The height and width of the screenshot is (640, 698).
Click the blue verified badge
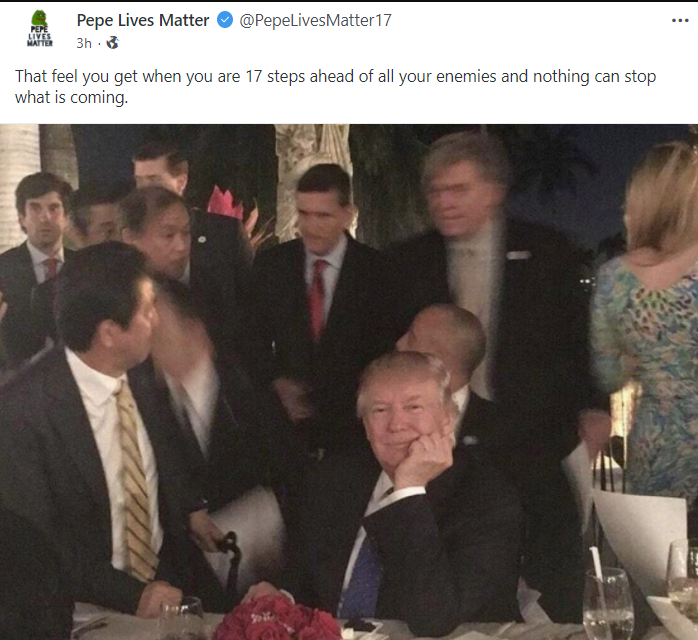coord(225,20)
